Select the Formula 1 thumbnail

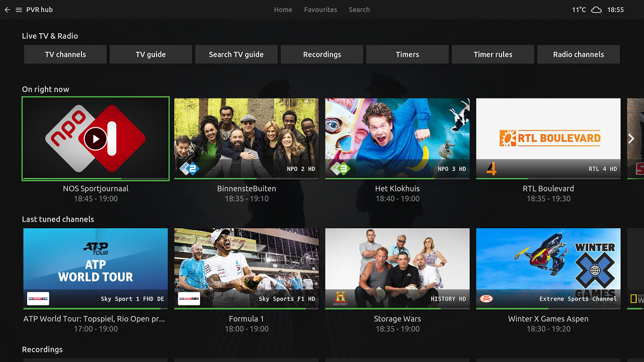coord(247,269)
